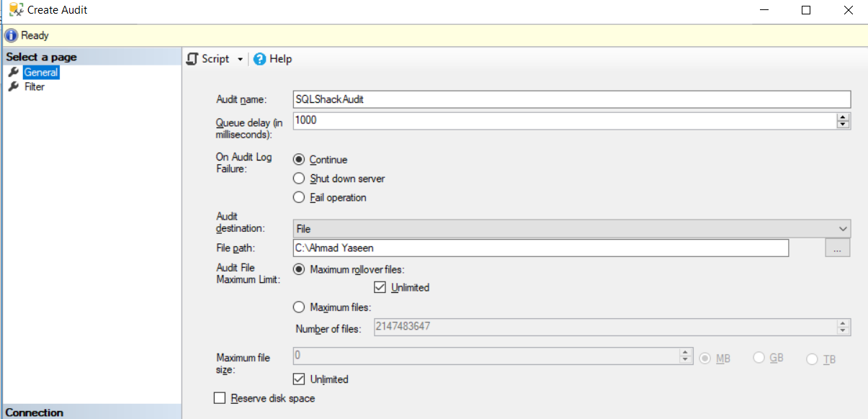
Task: Select the Maximum files radio button
Action: (299, 307)
